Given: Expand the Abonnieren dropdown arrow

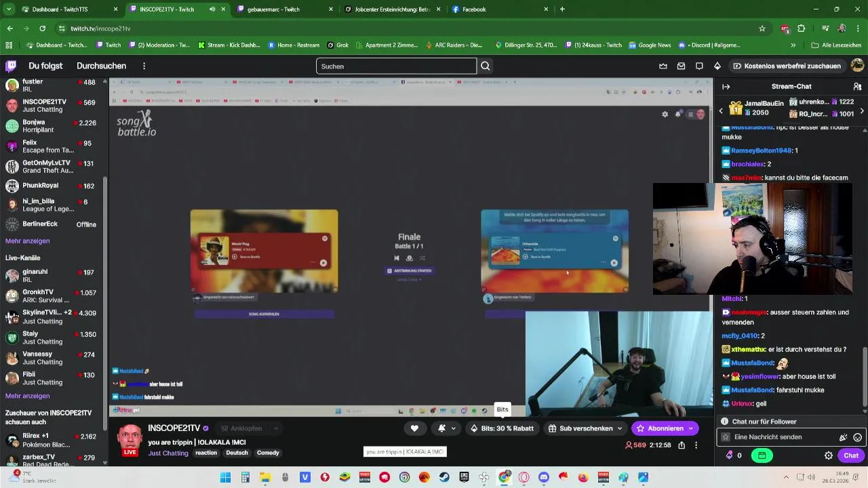Looking at the screenshot, I should [x=691, y=428].
